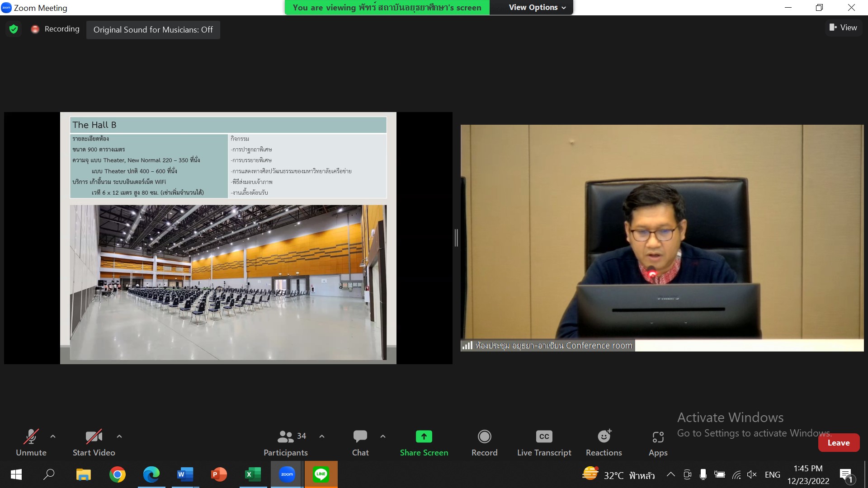Image resolution: width=868 pixels, height=488 pixels.
Task: Expand chat options caret
Action: pos(383,436)
